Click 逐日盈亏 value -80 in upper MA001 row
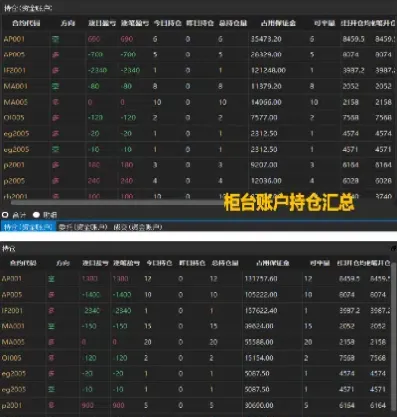The width and height of the screenshot is (397, 417). click(94, 86)
